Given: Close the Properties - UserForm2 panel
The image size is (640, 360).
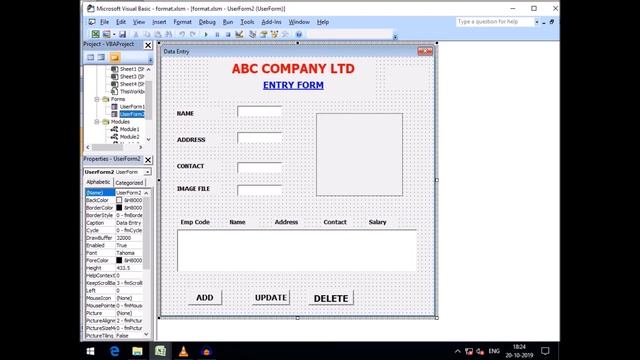Looking at the screenshot, I should (x=148, y=160).
